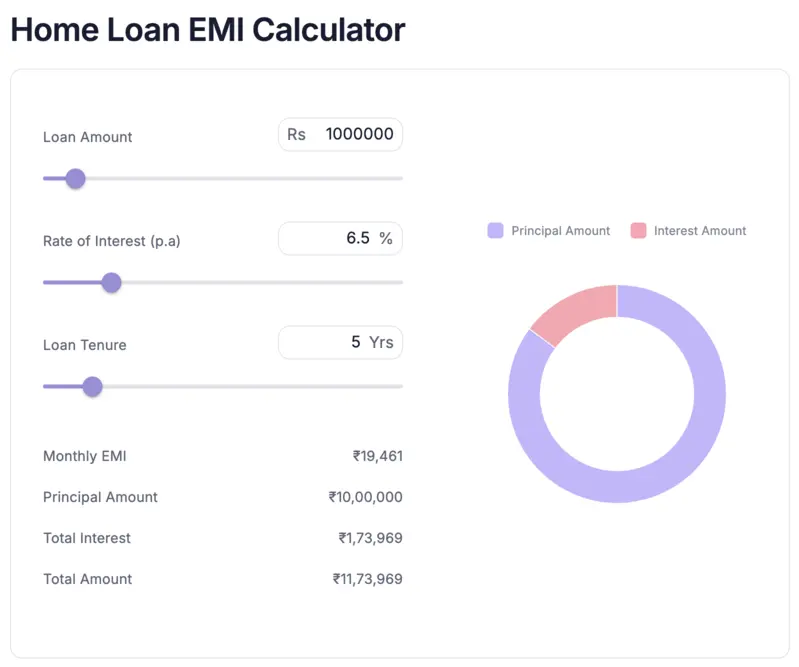Click the Rs currency prefix in loan field

pyautogui.click(x=296, y=134)
